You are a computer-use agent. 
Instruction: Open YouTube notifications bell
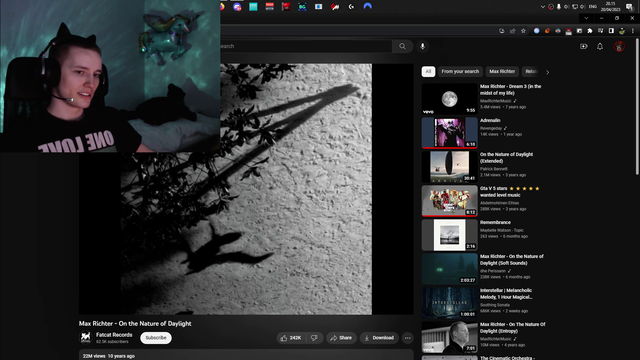pyautogui.click(x=600, y=46)
